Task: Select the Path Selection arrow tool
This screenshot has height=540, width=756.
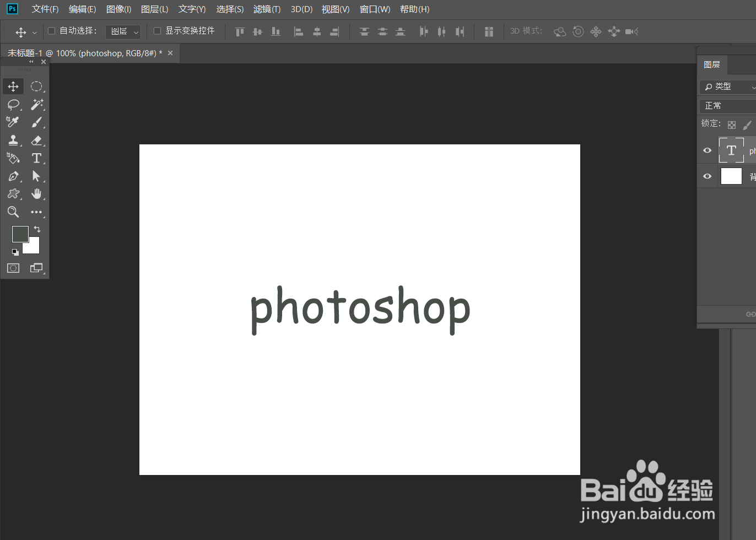Action: tap(36, 176)
